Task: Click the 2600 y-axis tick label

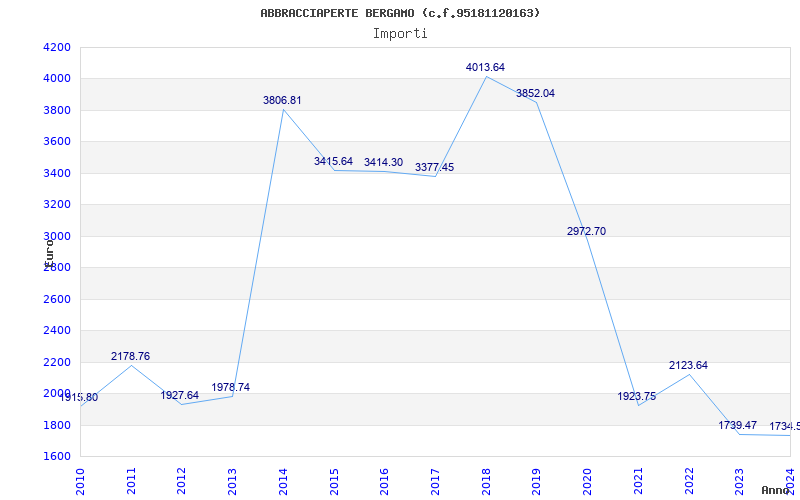Action: pyautogui.click(x=55, y=299)
